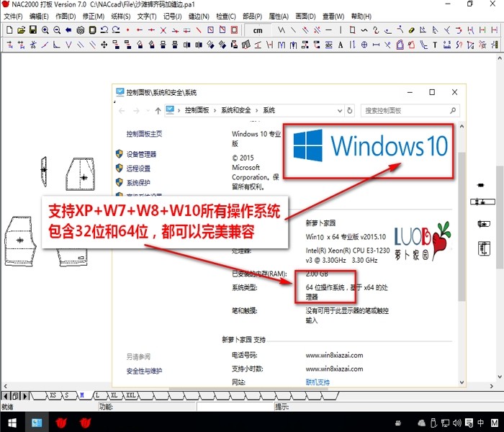Open the 帮助(H) menu
This screenshot has height=432, width=504.
coord(361,17)
